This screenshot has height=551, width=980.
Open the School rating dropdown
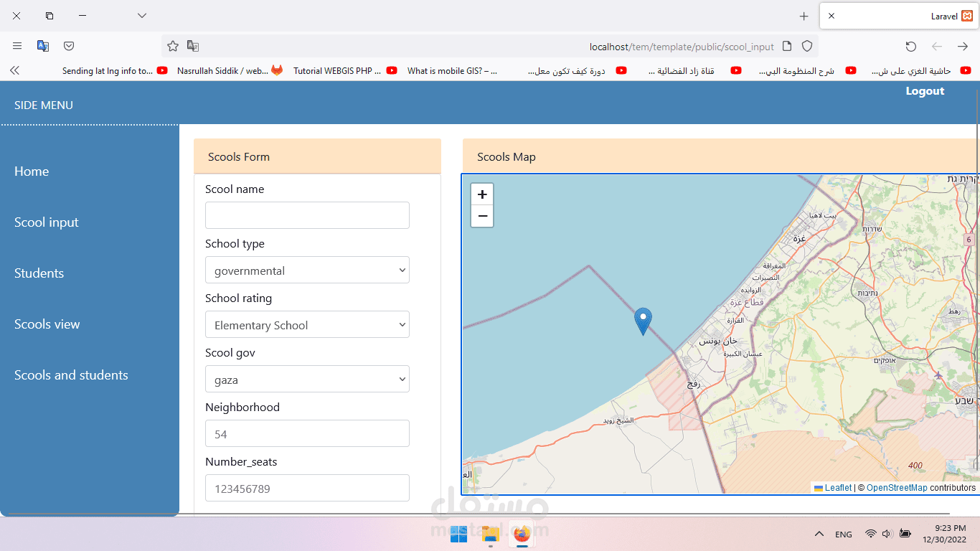(307, 325)
